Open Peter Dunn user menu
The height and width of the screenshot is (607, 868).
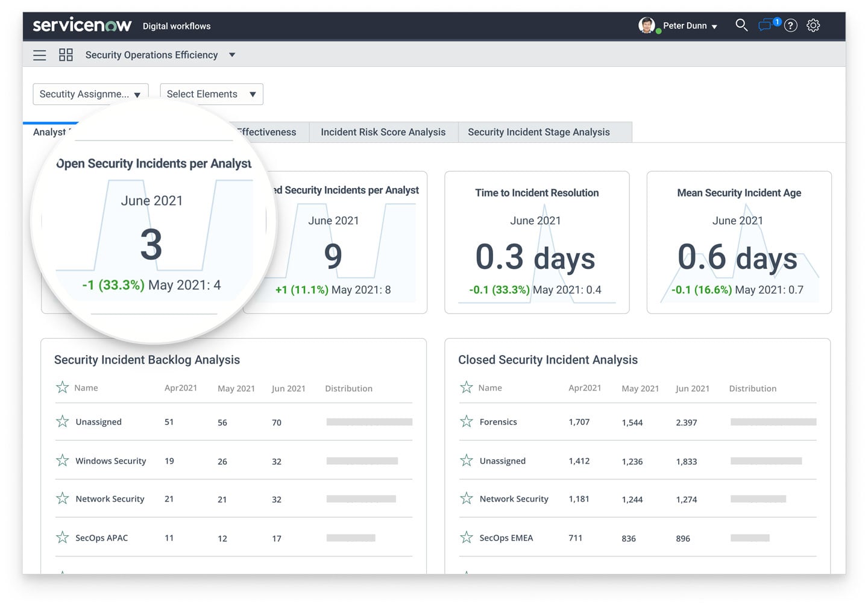pyautogui.click(x=690, y=26)
